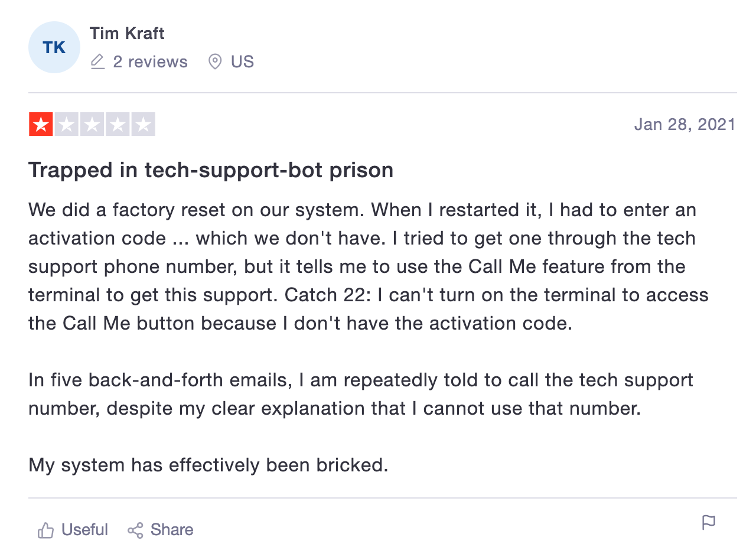This screenshot has width=756, height=560.
Task: Click the third gray rating star
Action: pos(92,124)
